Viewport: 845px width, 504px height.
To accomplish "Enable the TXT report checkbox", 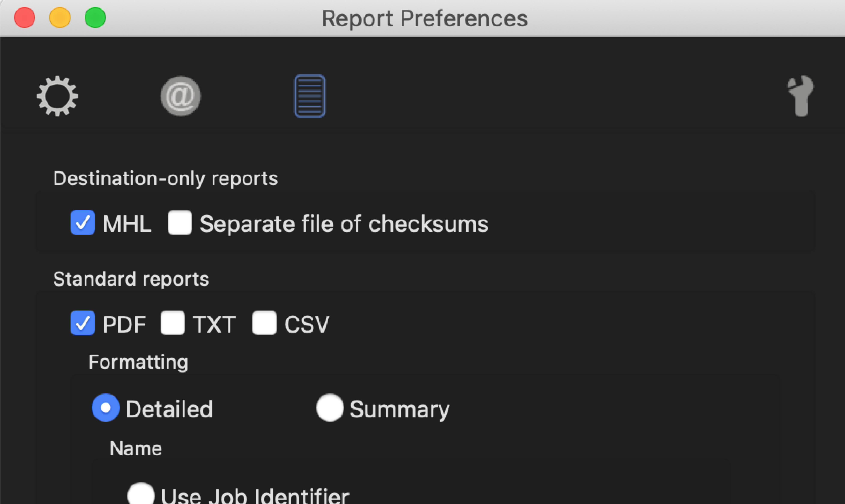I will (x=173, y=323).
